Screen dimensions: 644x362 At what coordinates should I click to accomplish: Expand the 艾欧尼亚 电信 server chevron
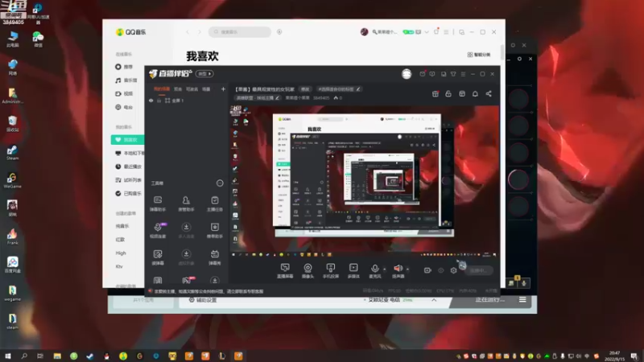point(434,300)
